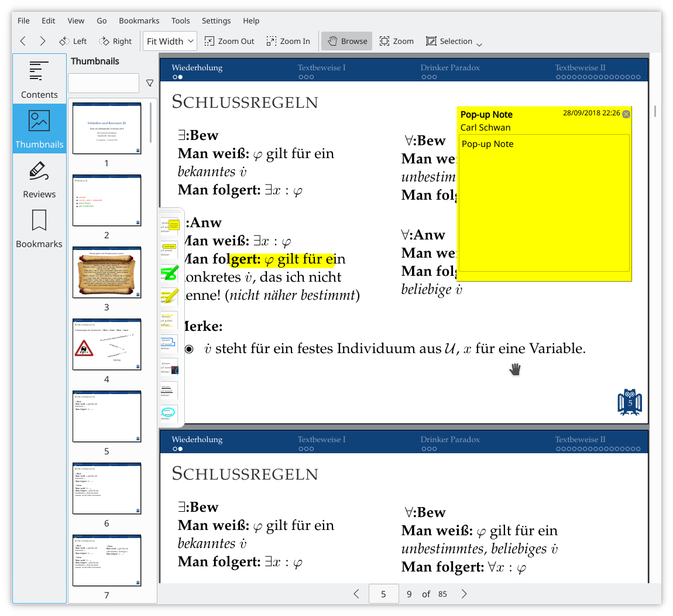
Task: Choose the cyan Ellipse annotation tool
Action: pyautogui.click(x=170, y=413)
